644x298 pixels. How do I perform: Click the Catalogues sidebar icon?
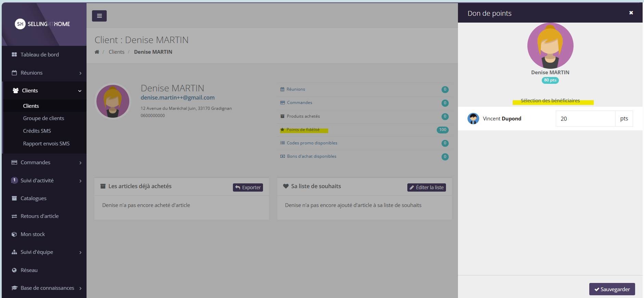pyautogui.click(x=14, y=198)
